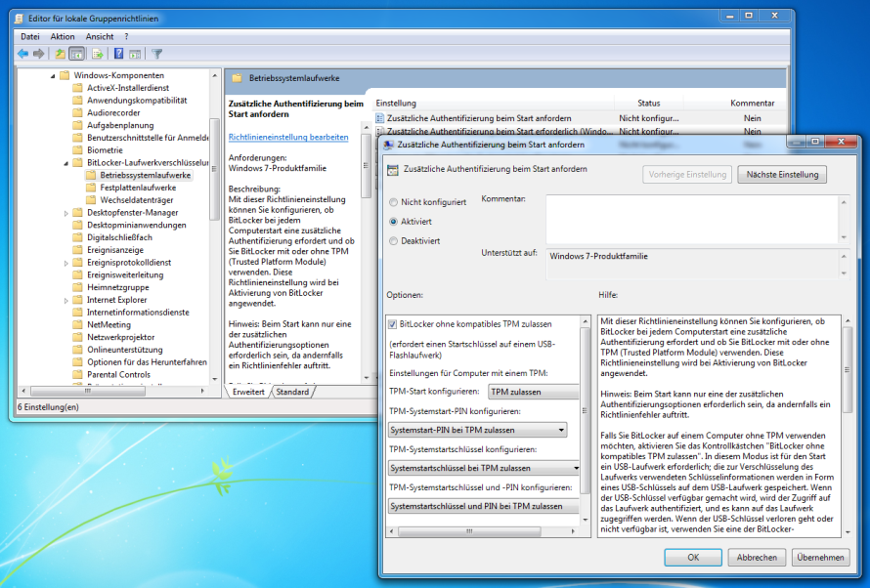The image size is (870, 588).
Task: Collapse the BitLocker-Laufwerkverschlüsselung node
Action: point(66,163)
